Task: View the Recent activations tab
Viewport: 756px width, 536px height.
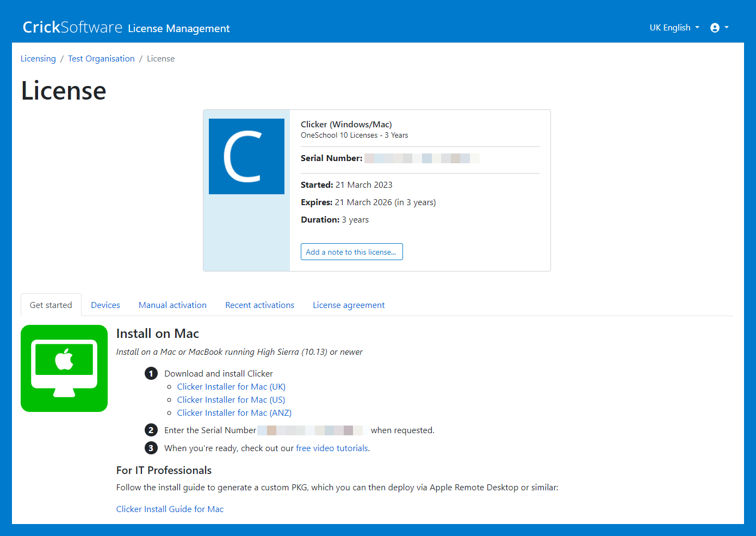Action: tap(259, 305)
